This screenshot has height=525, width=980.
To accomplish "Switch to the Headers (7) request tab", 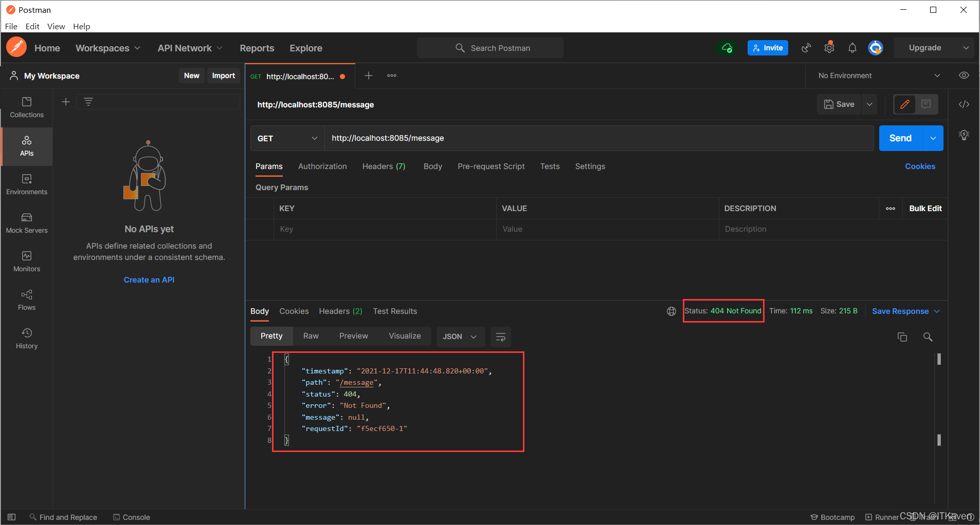I will pyautogui.click(x=384, y=166).
